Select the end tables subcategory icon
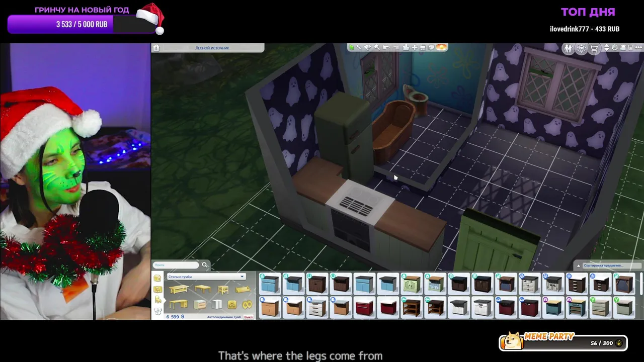The image size is (644, 362). [x=223, y=290]
